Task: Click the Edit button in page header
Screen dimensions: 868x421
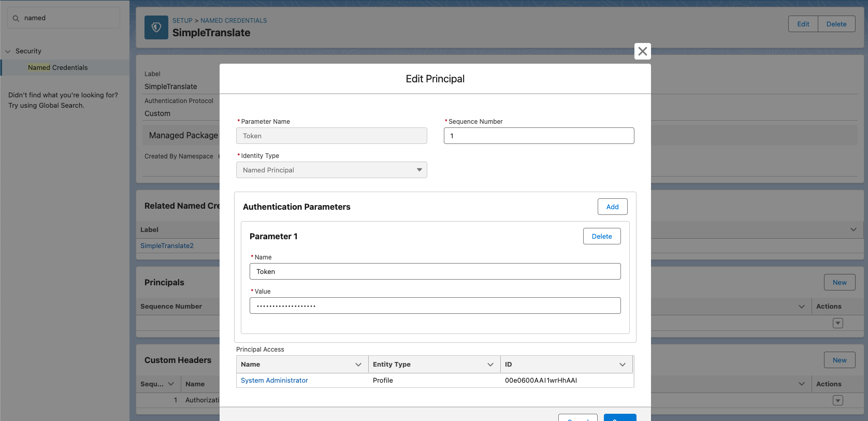Action: (x=803, y=24)
